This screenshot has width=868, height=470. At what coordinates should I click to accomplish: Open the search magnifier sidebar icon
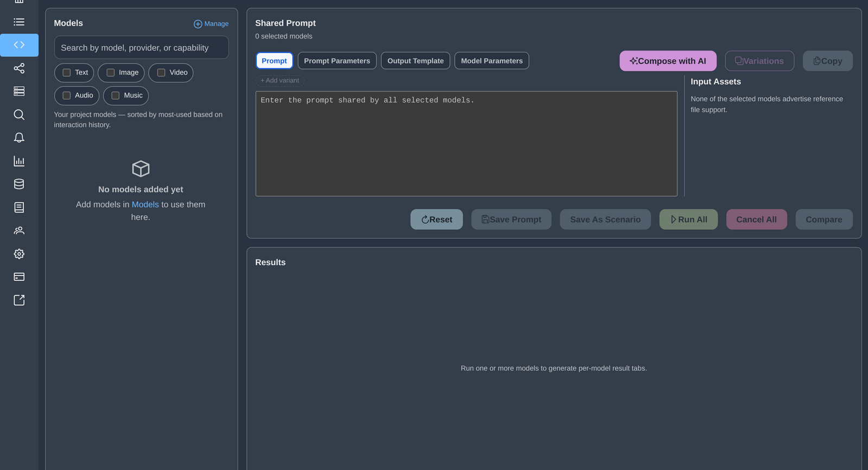(19, 114)
